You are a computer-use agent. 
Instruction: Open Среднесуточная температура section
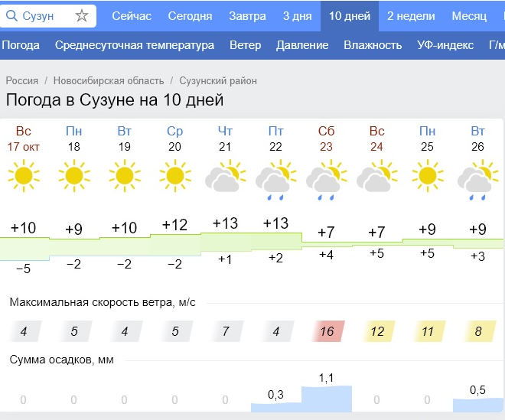click(135, 45)
